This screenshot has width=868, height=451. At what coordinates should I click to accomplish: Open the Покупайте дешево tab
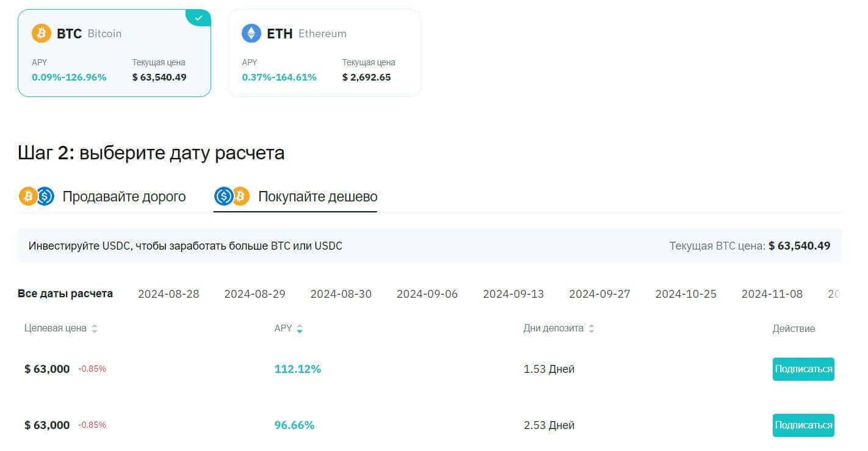click(x=317, y=197)
